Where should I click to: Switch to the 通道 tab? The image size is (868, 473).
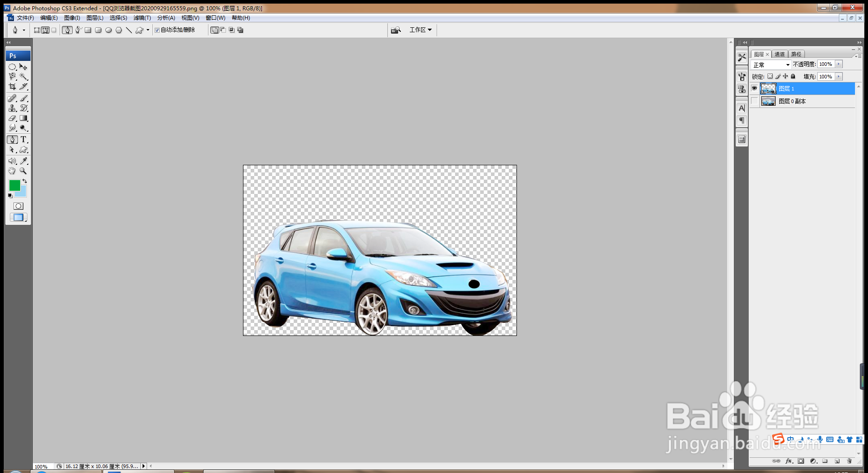[780, 54]
